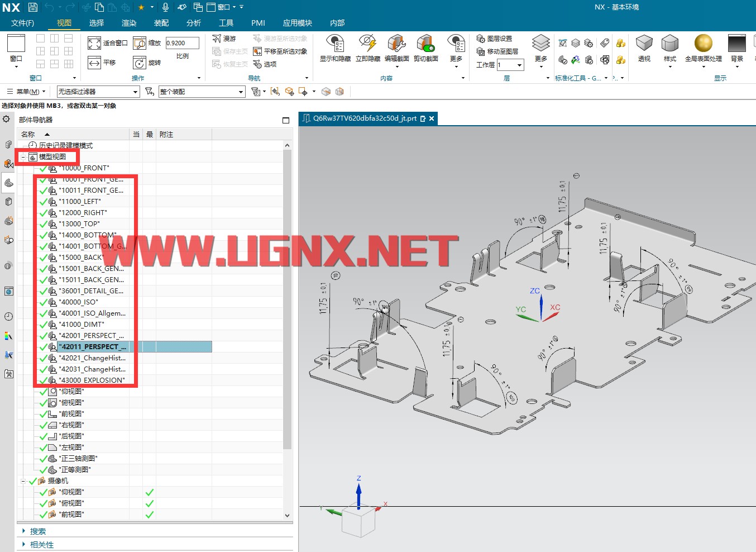The image size is (756, 552).
Task: Toggle green check of "15000_BACK" view
Action: pyautogui.click(x=43, y=258)
